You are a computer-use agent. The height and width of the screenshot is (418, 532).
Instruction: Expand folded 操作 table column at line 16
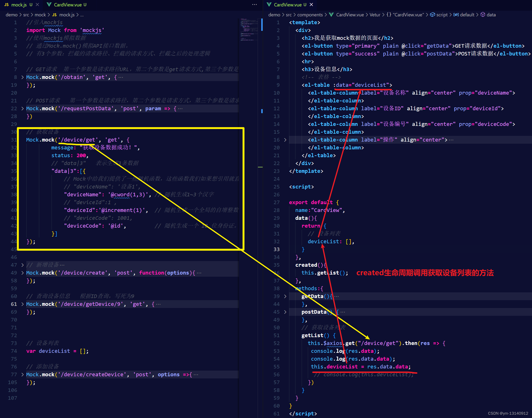tap(285, 140)
